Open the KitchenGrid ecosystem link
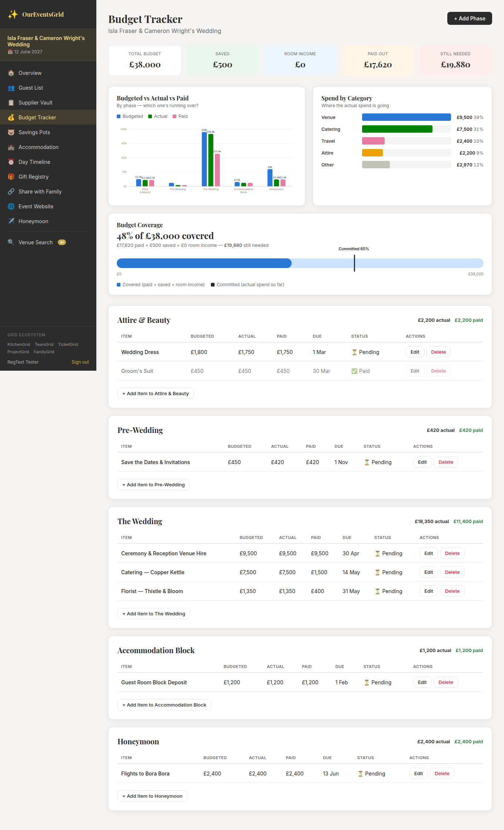The width and height of the screenshot is (504, 830). point(19,344)
